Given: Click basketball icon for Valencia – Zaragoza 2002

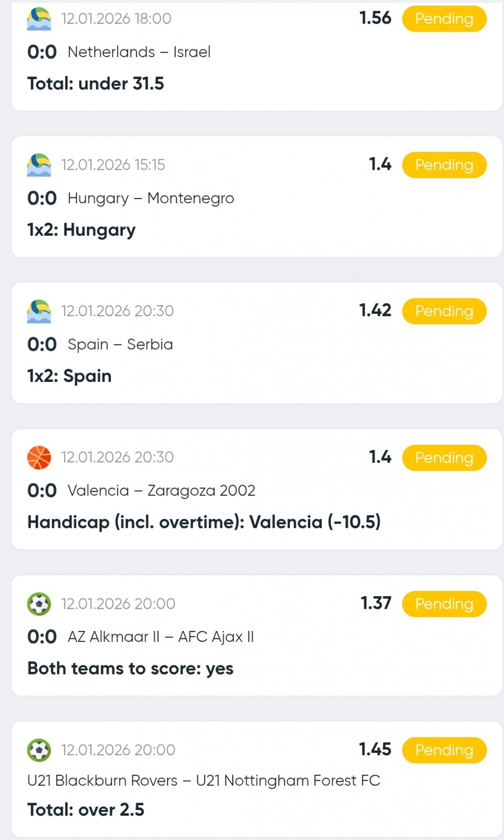Looking at the screenshot, I should (39, 458).
